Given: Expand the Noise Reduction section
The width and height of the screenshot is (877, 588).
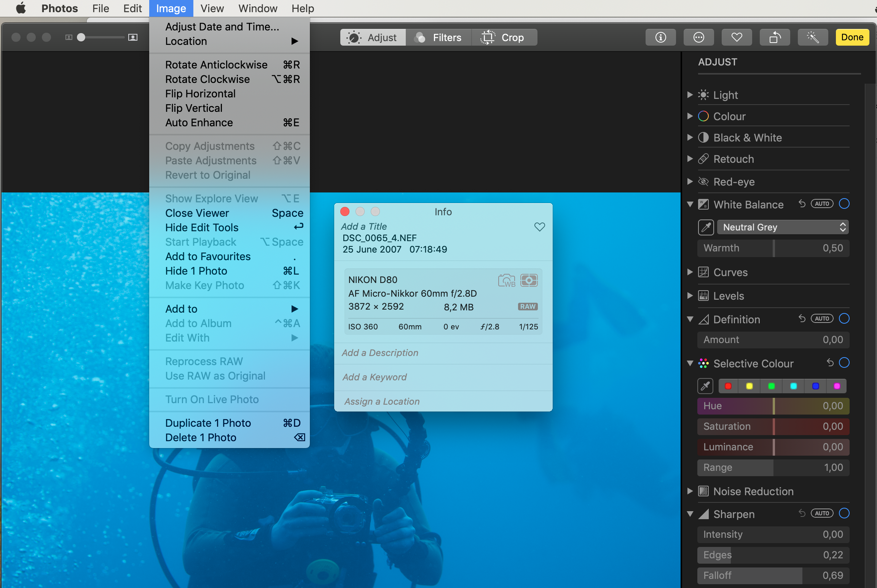Looking at the screenshot, I should [x=690, y=491].
